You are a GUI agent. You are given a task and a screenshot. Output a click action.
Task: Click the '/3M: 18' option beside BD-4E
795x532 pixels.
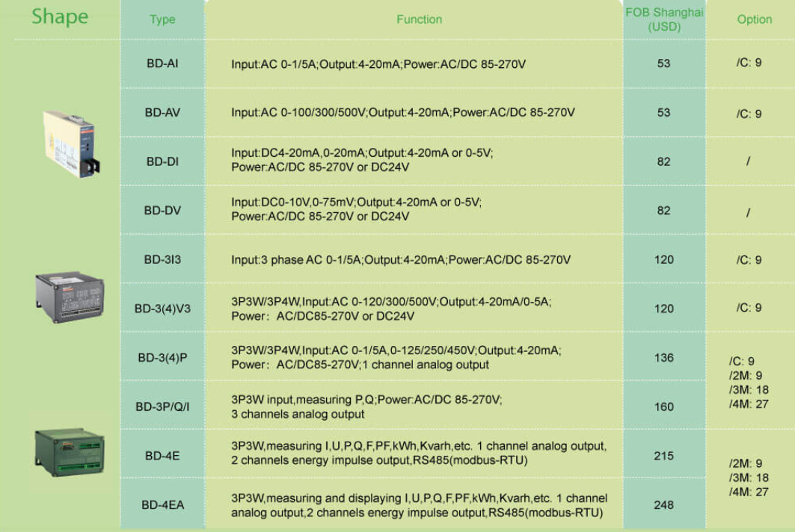coord(749,477)
